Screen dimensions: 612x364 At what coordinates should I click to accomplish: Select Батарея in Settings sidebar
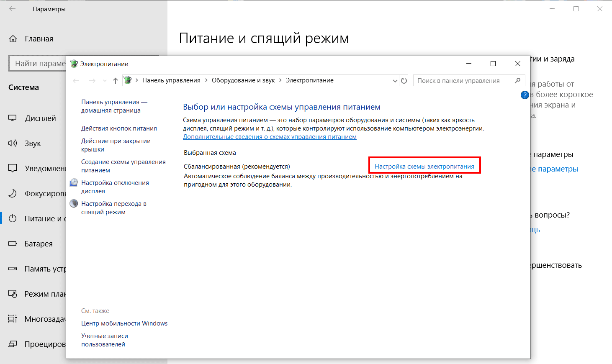39,244
